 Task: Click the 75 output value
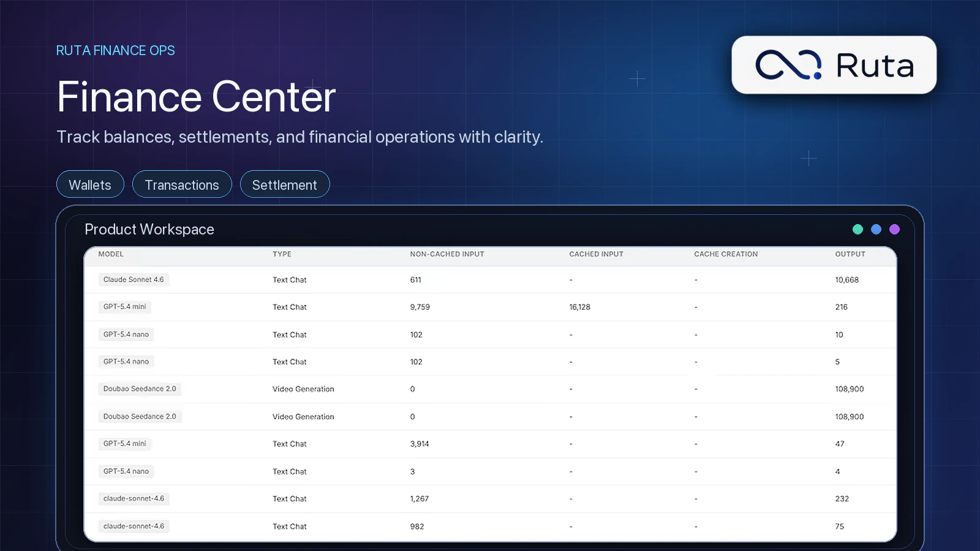point(840,527)
